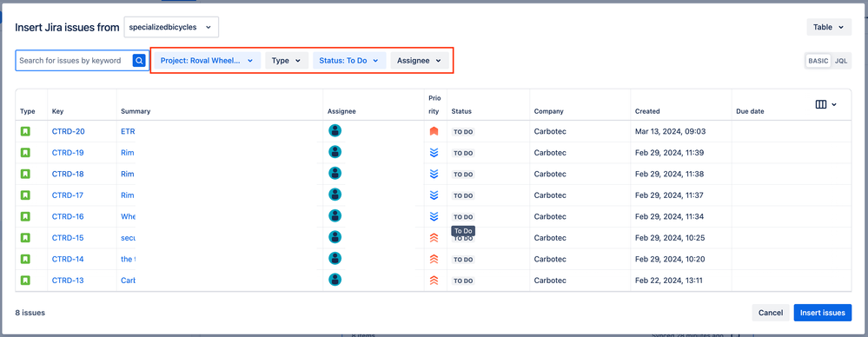Click the low priority icon for CTRD-19
This screenshot has width=868, height=337.
click(434, 153)
